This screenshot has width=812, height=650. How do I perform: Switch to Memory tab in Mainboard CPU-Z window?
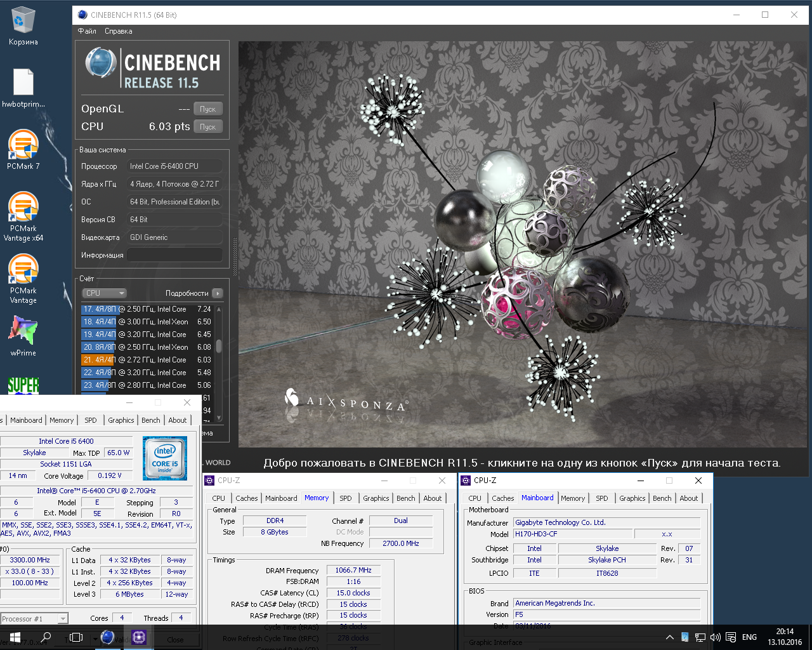point(573,498)
